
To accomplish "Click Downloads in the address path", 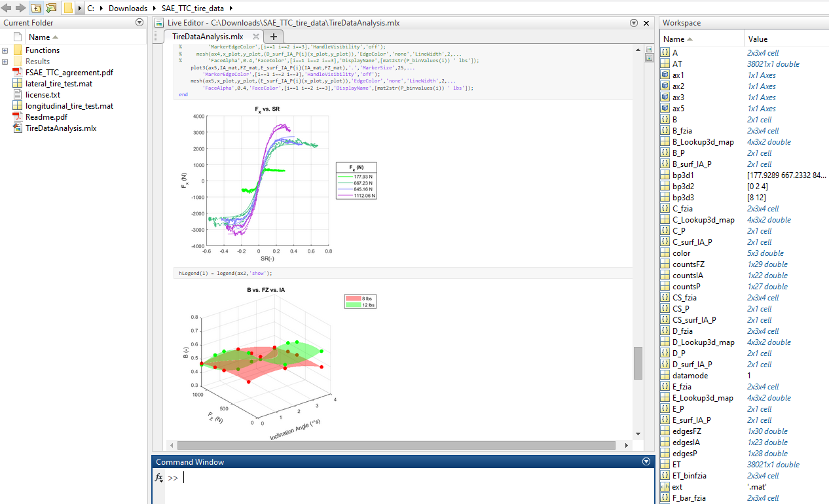I will point(128,8).
